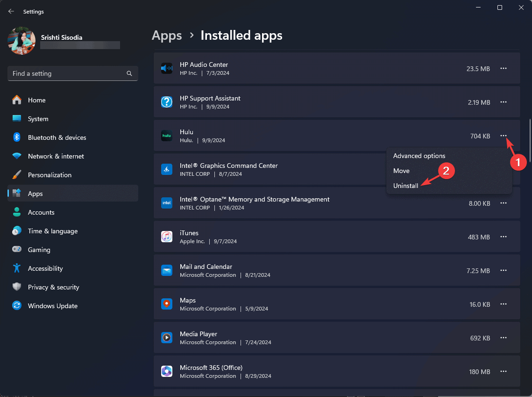The image size is (532, 397).
Task: Click the Hulu app icon
Action: (x=167, y=136)
